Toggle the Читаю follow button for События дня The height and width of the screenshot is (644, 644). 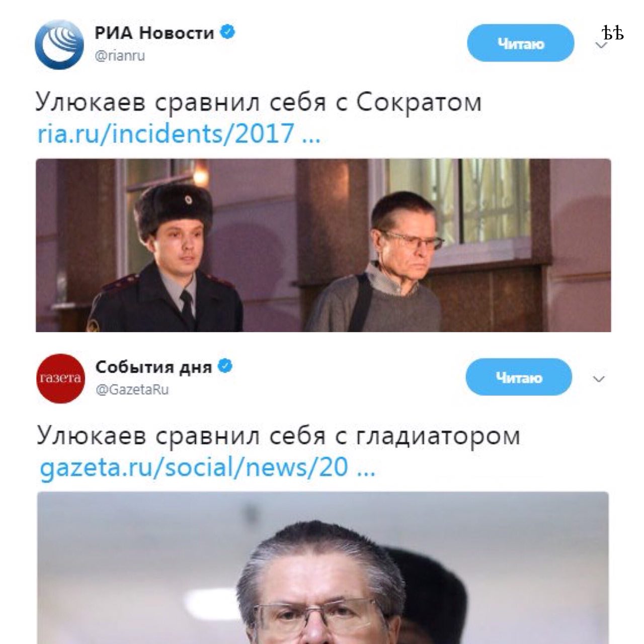point(519,377)
